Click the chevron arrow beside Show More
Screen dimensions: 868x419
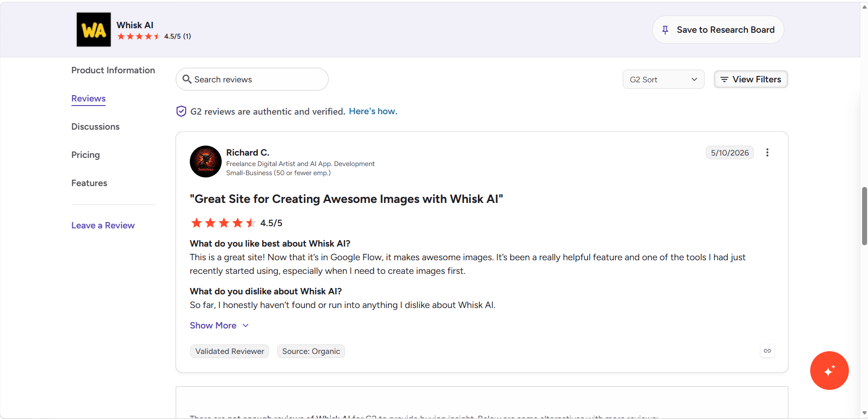[246, 326]
